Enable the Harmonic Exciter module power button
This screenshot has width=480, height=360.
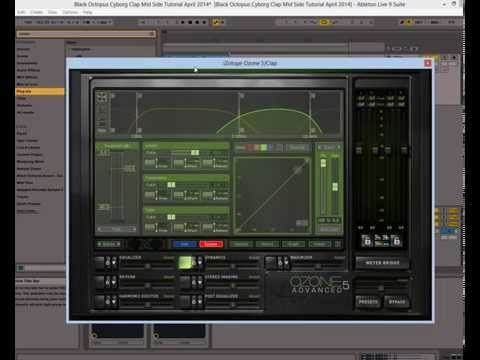click(x=100, y=301)
